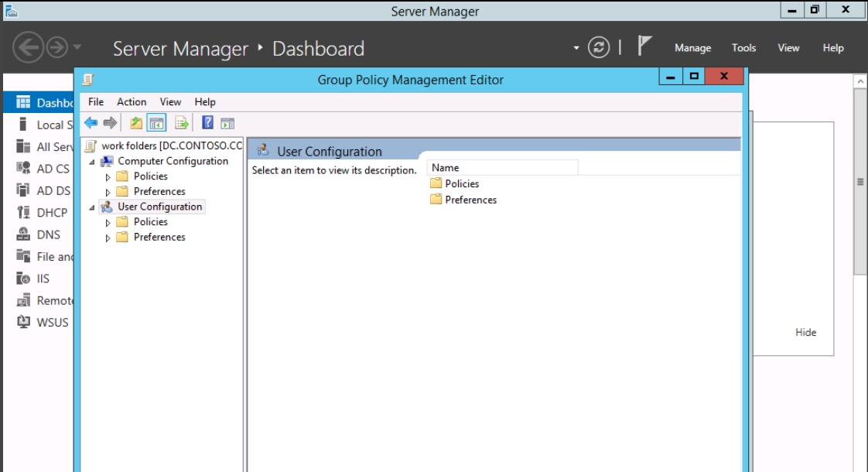Toggle the Show/Hide Action Pane icon
The image size is (868, 472).
(x=227, y=123)
